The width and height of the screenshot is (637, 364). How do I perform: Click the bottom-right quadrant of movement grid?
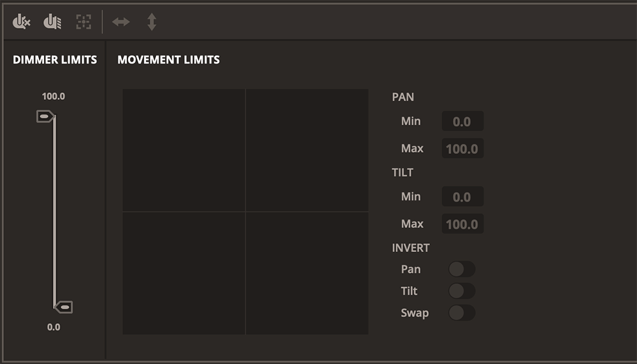tap(306, 272)
